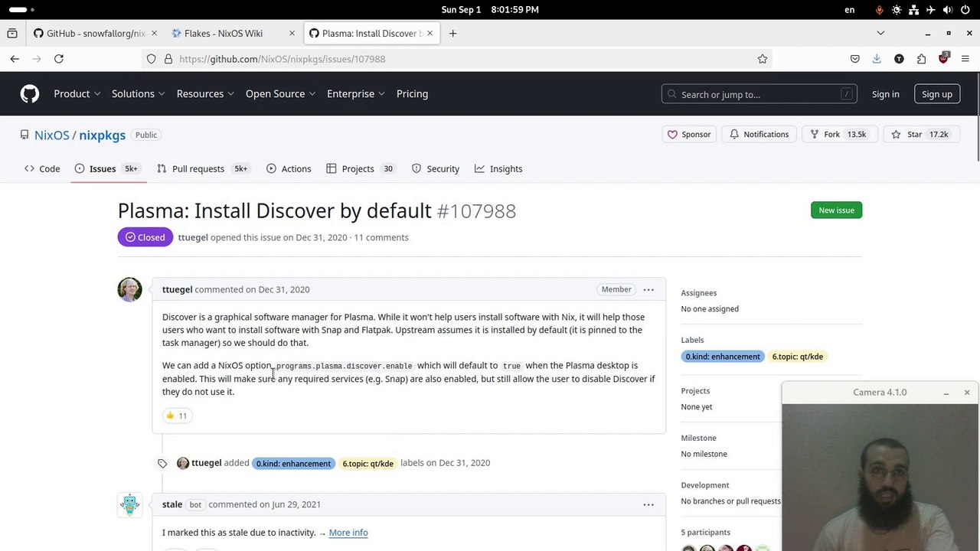The height and width of the screenshot is (551, 980).
Task: Open options menu on ttuegel's comment
Action: [x=648, y=289]
